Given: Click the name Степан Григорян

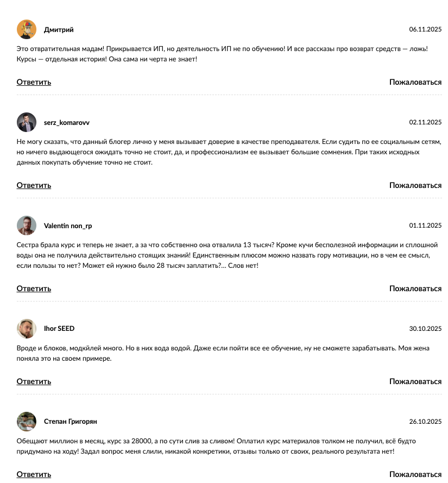Looking at the screenshot, I should (71, 422).
